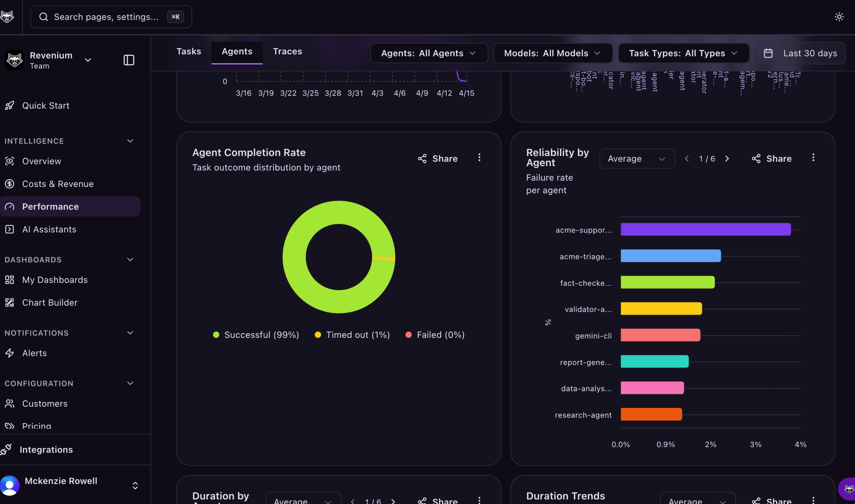Open Costs & Revenue dollar icon
This screenshot has height=504, width=855.
click(10, 184)
